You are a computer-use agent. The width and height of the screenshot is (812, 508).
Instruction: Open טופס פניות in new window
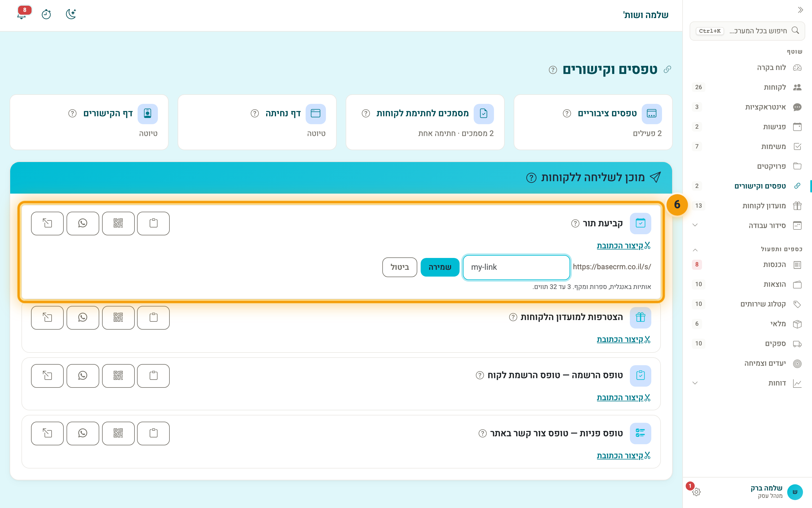pos(47,433)
